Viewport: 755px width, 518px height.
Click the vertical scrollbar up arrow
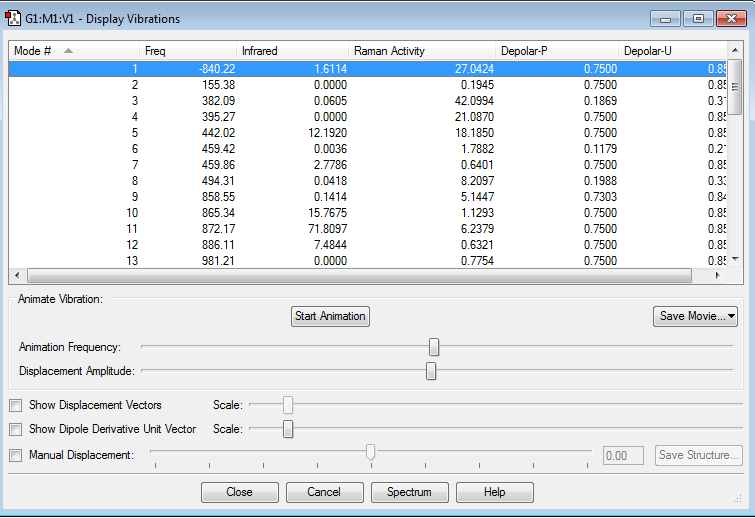[735, 50]
